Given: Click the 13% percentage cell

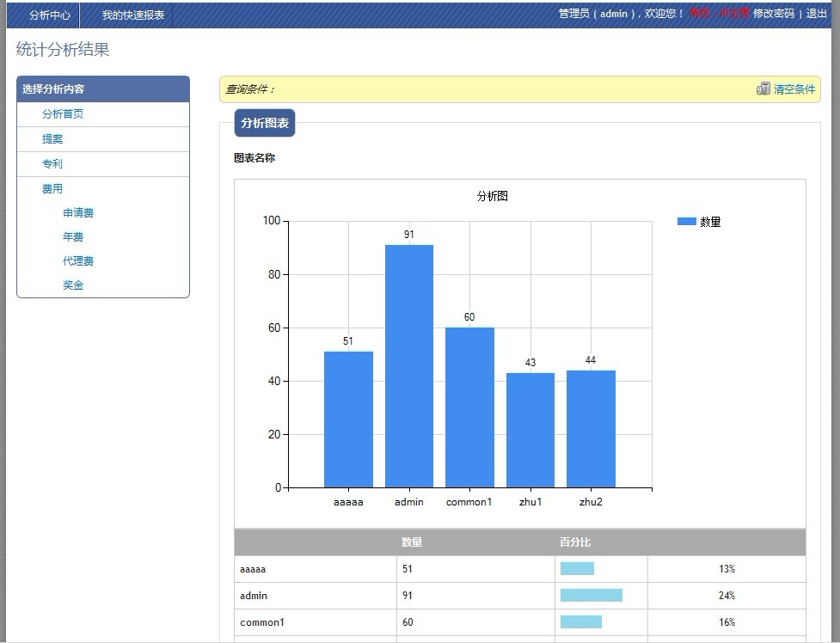Looking at the screenshot, I should click(727, 569).
